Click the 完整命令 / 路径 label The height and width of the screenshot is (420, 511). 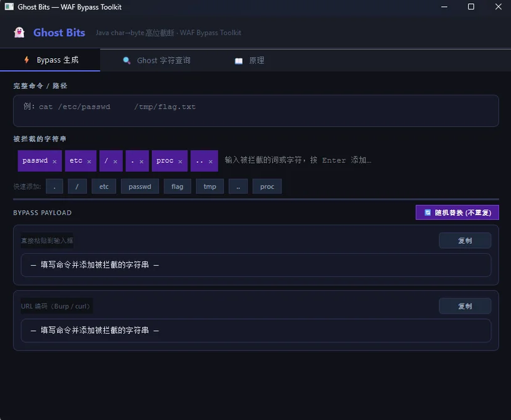(x=40, y=86)
